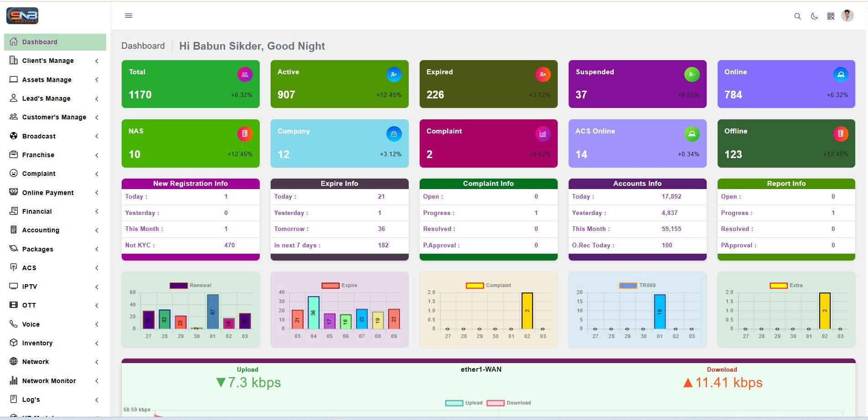Viewport: 868px width, 420px height.
Task: Click the Suspended 37 users card
Action: [637, 84]
